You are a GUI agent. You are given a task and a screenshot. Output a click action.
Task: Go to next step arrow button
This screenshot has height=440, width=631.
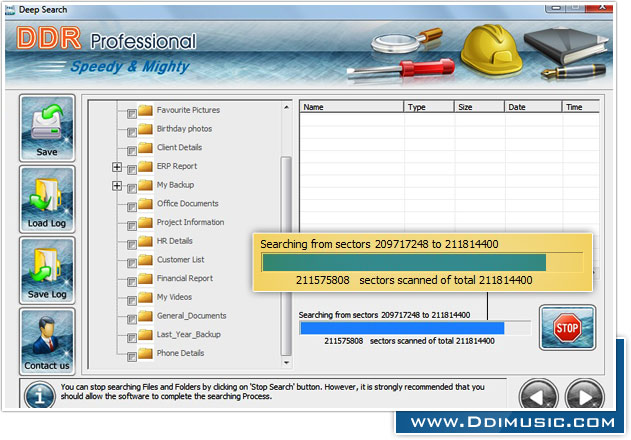[584, 395]
